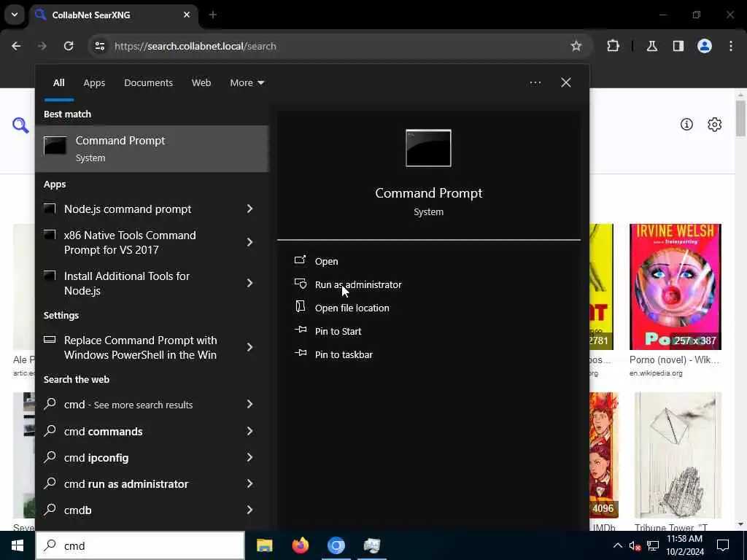
Task: Open the notification center icon
Action: [723, 545]
